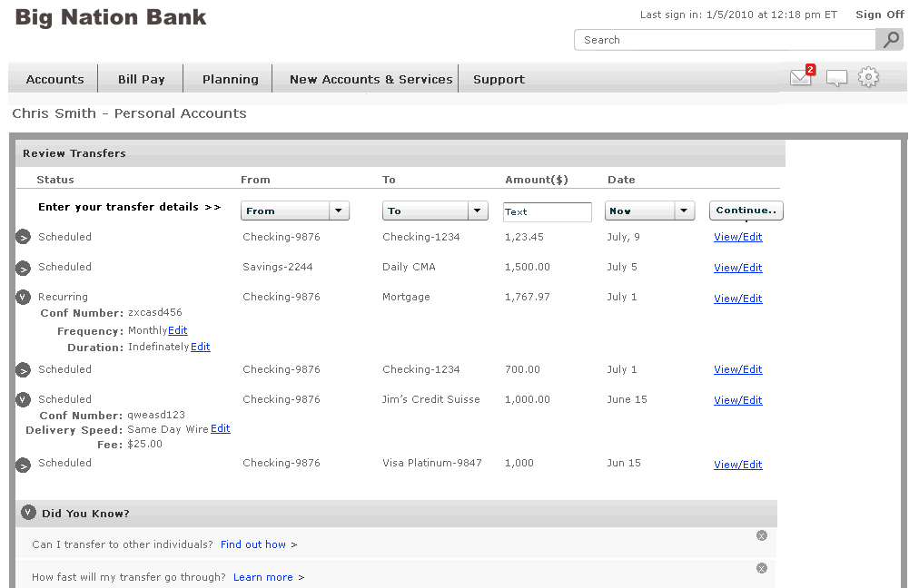Collapse the Recurring Mortgage transfer details
Screen dimensions: 919x588
[23, 298]
